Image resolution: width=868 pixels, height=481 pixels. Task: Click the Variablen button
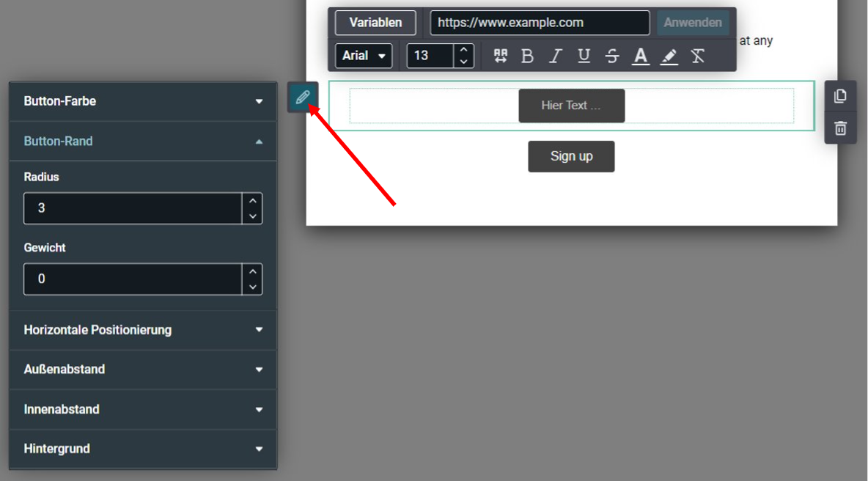point(375,23)
